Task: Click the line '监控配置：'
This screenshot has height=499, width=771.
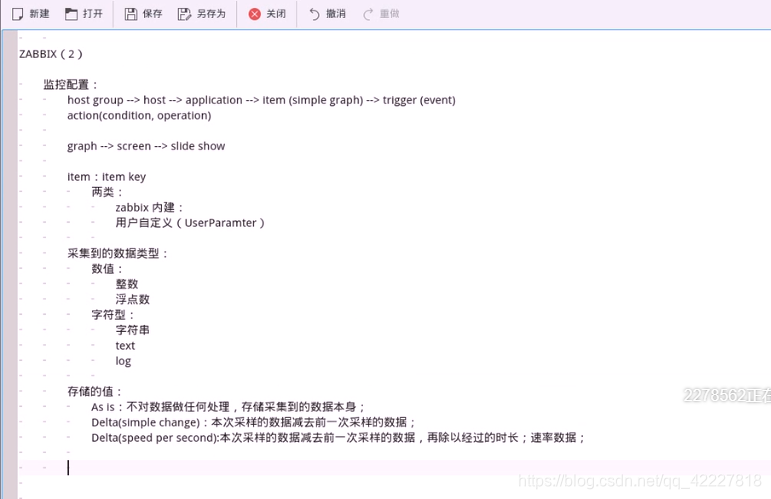Action: tap(71, 85)
